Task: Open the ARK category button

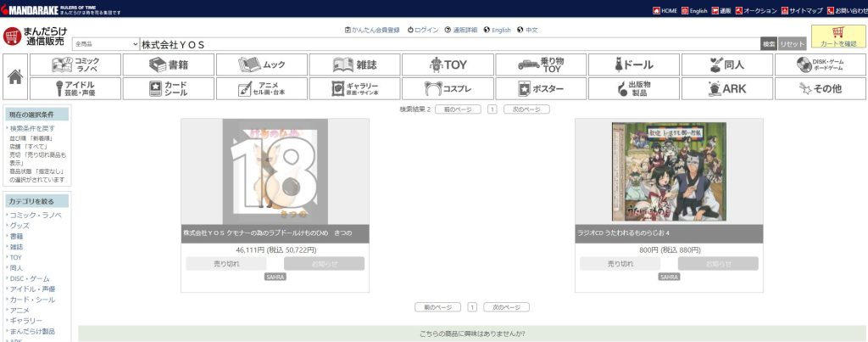Action: pyautogui.click(x=727, y=89)
